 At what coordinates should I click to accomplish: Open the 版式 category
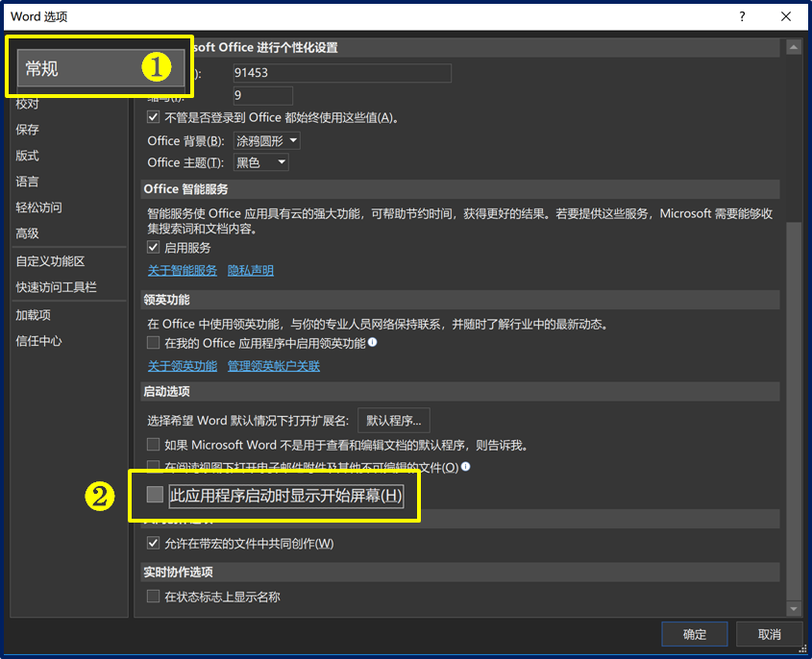click(x=28, y=156)
